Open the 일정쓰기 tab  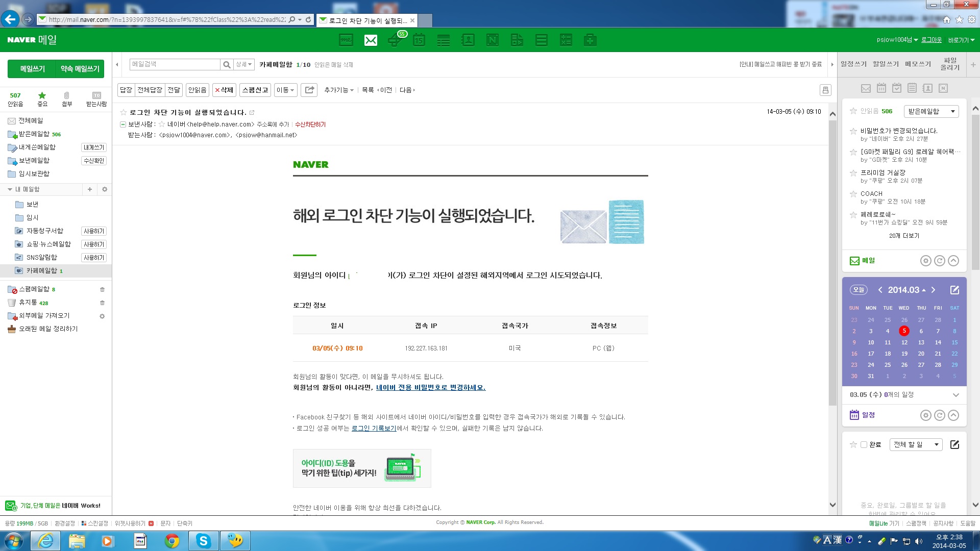pyautogui.click(x=853, y=64)
